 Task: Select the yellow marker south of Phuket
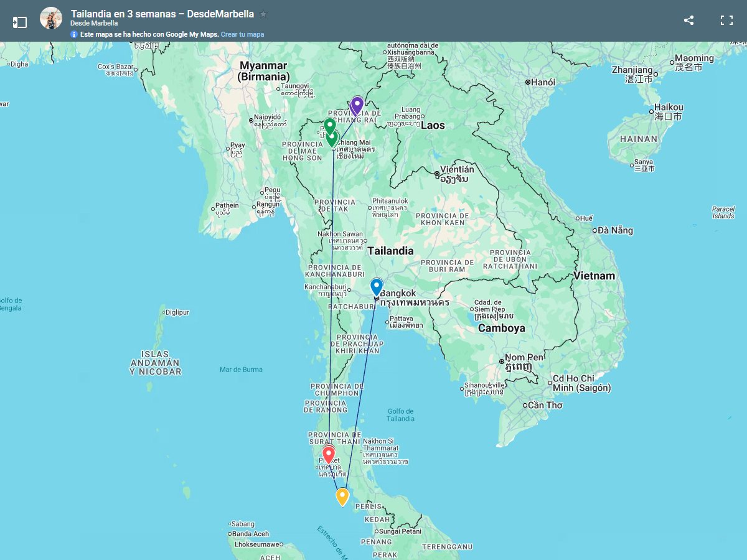342,497
